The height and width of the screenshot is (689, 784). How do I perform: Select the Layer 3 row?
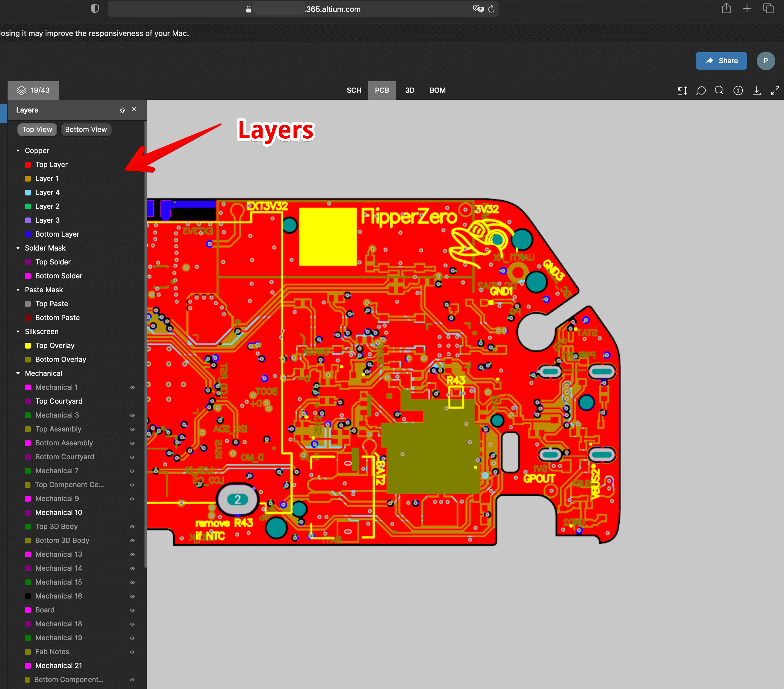(76, 220)
